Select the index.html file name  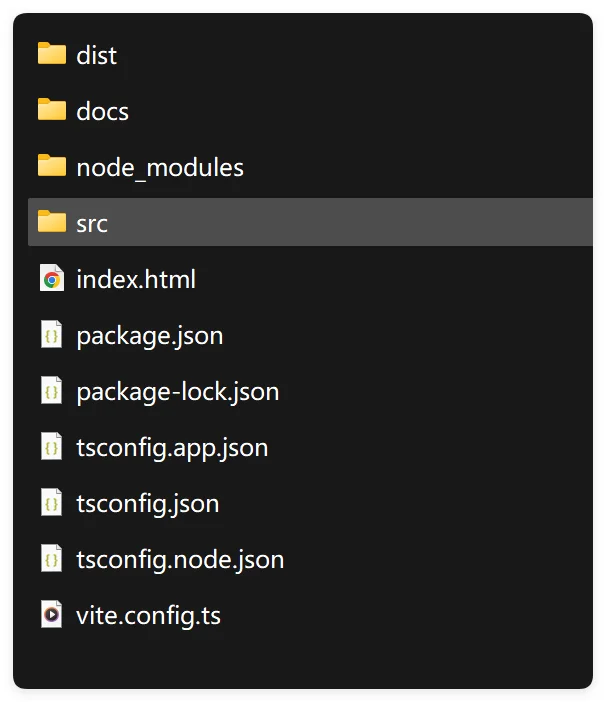coord(136,279)
